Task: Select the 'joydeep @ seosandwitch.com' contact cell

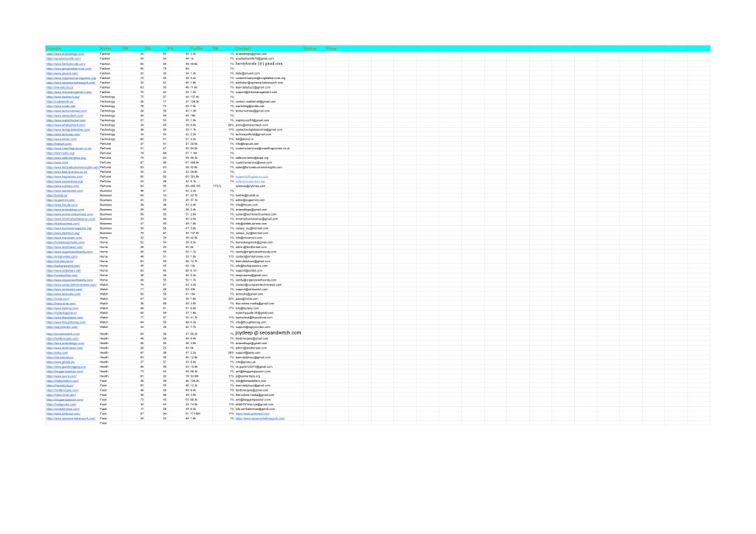Action: [268, 333]
